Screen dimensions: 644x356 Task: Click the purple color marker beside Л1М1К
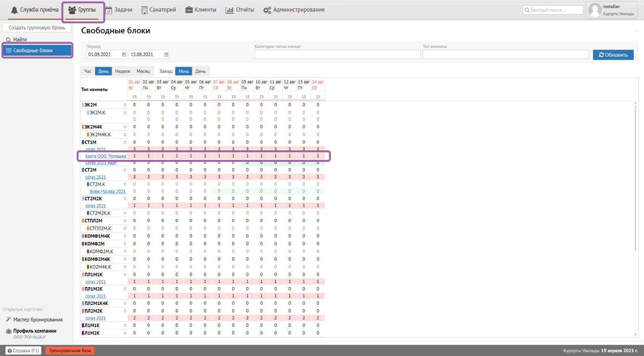[x=83, y=326]
